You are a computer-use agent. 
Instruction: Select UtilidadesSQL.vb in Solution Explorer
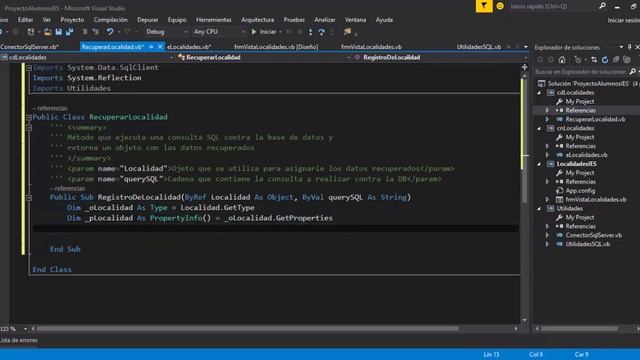pos(588,244)
